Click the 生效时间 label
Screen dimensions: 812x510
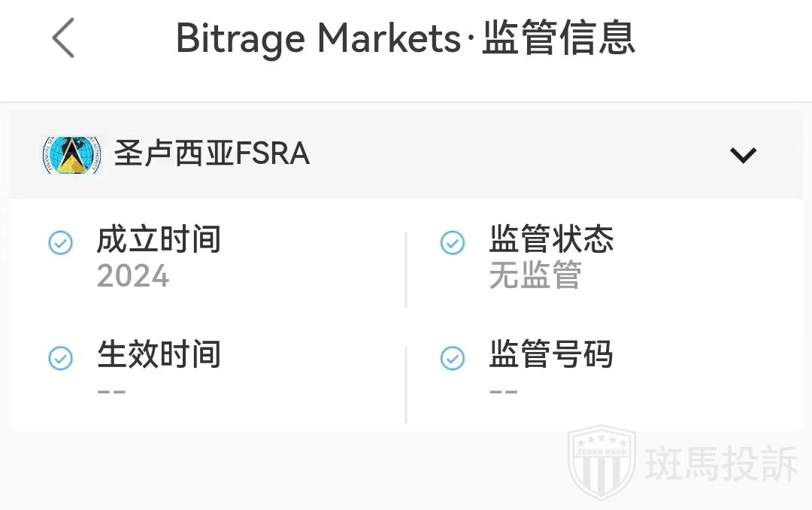[159, 354]
